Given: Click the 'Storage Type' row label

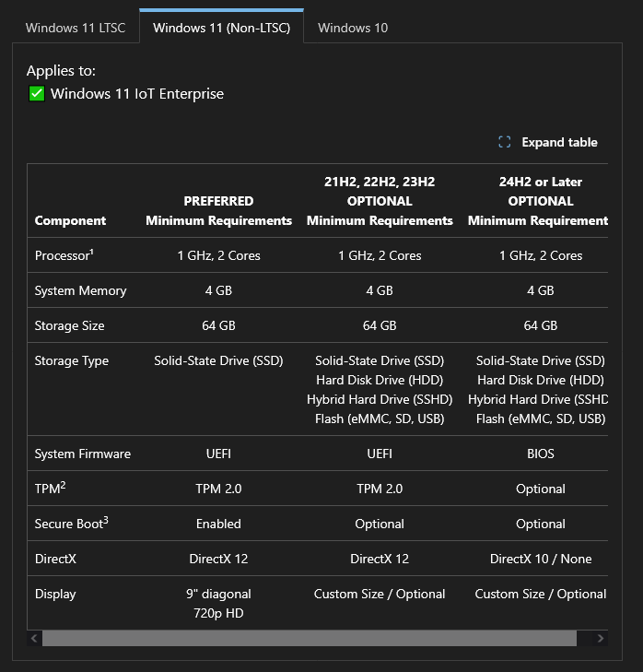Looking at the screenshot, I should 72,360.
